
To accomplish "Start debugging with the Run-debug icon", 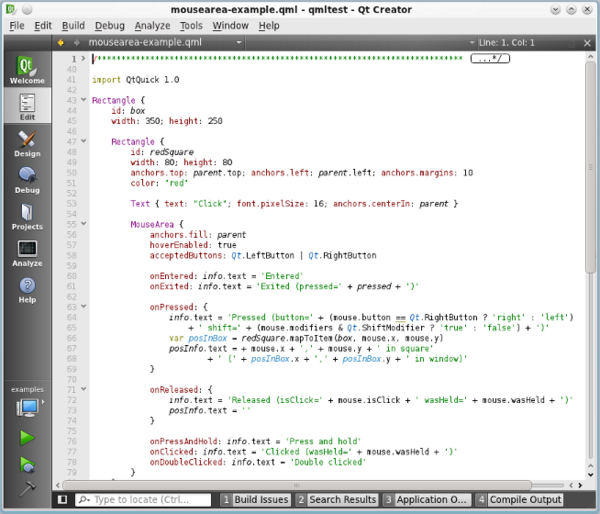I will click(x=27, y=463).
